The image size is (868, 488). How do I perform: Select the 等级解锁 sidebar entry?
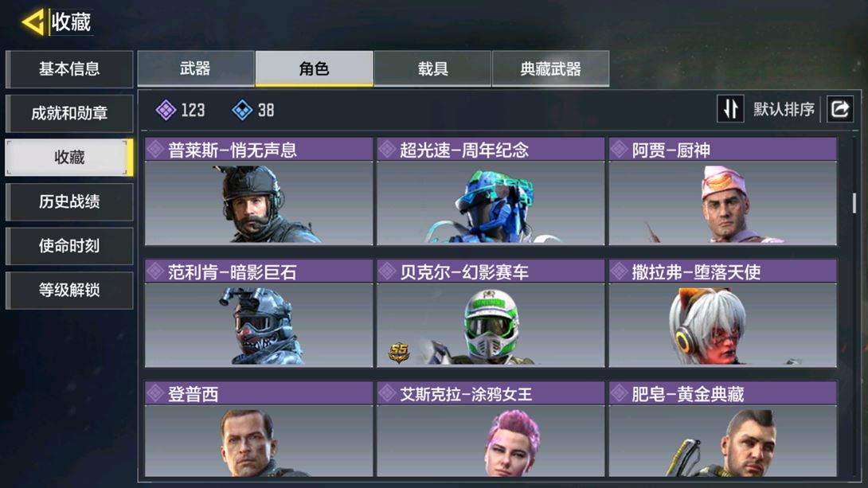[69, 290]
